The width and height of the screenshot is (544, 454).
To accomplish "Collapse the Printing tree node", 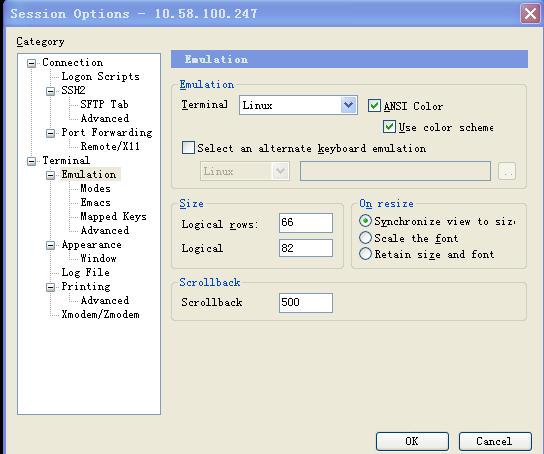I will 51,287.
